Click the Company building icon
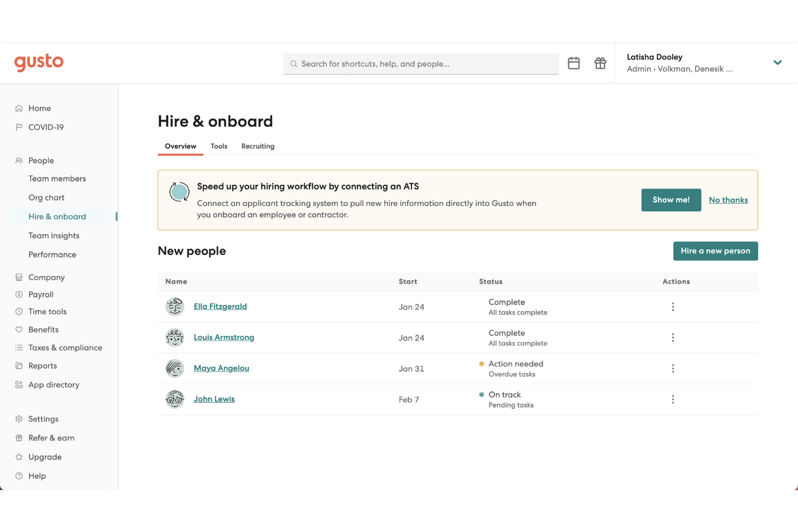 [19, 277]
